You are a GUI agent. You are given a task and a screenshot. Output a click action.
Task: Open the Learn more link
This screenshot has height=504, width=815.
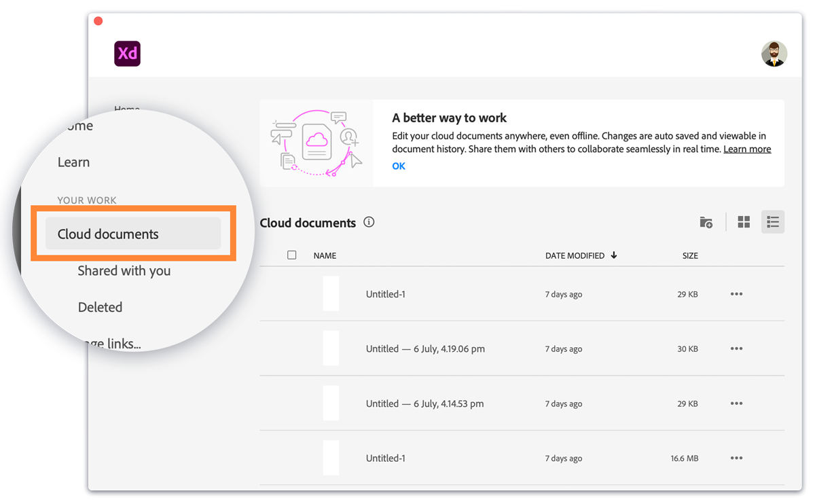(747, 149)
